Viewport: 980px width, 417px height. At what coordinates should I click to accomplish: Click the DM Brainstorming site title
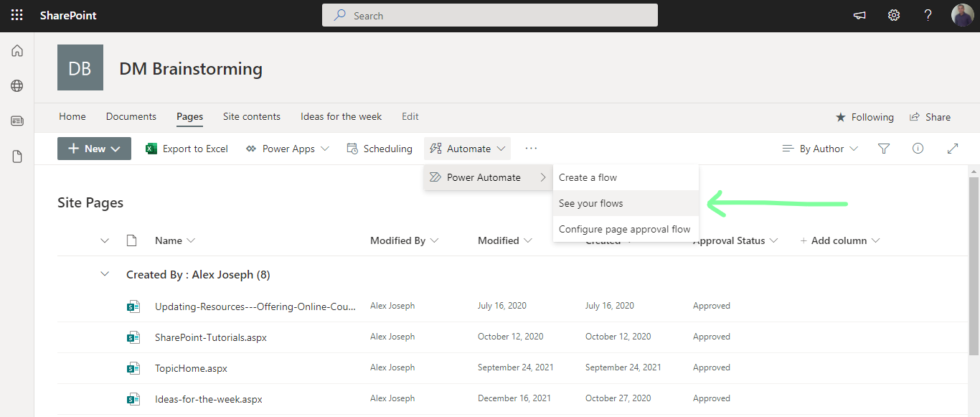[191, 69]
